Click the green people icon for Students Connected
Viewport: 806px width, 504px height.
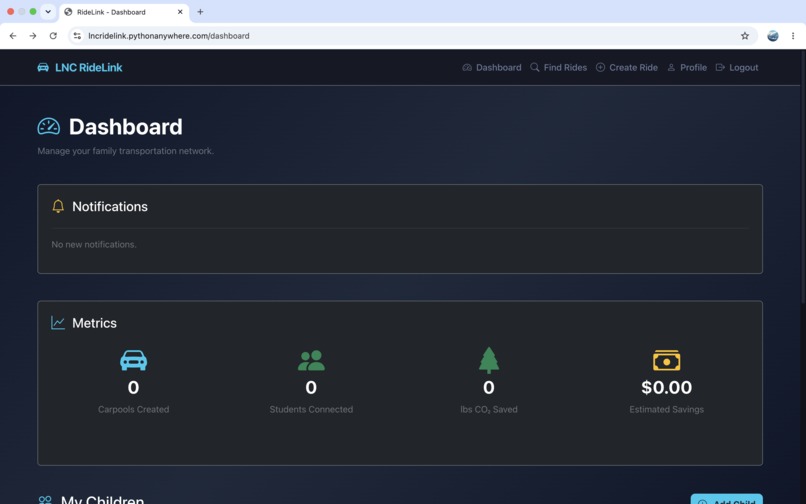click(x=311, y=361)
